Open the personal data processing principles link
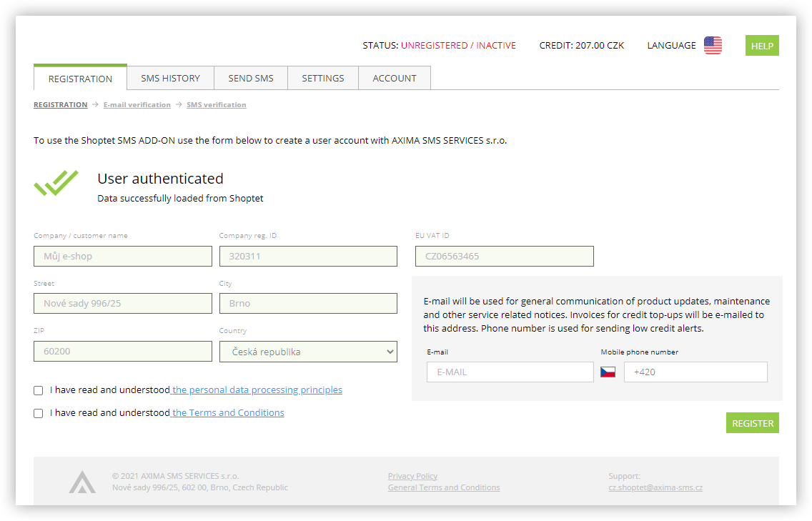The width and height of the screenshot is (812, 521). [x=257, y=390]
